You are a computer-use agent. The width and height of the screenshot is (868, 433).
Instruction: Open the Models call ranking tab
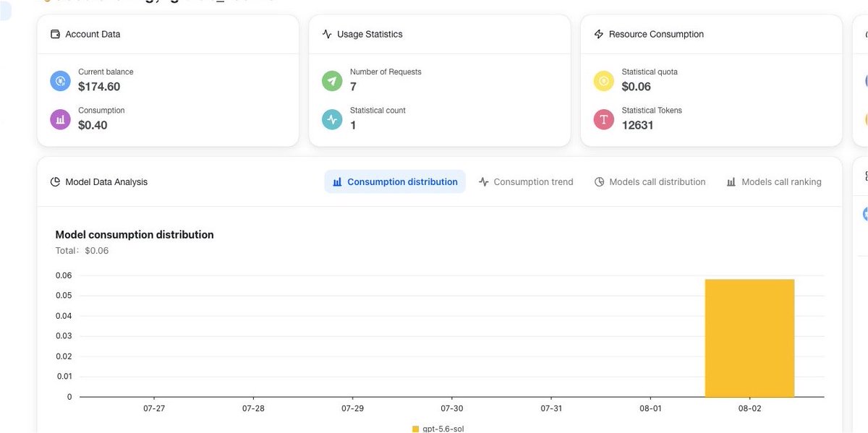click(x=774, y=182)
